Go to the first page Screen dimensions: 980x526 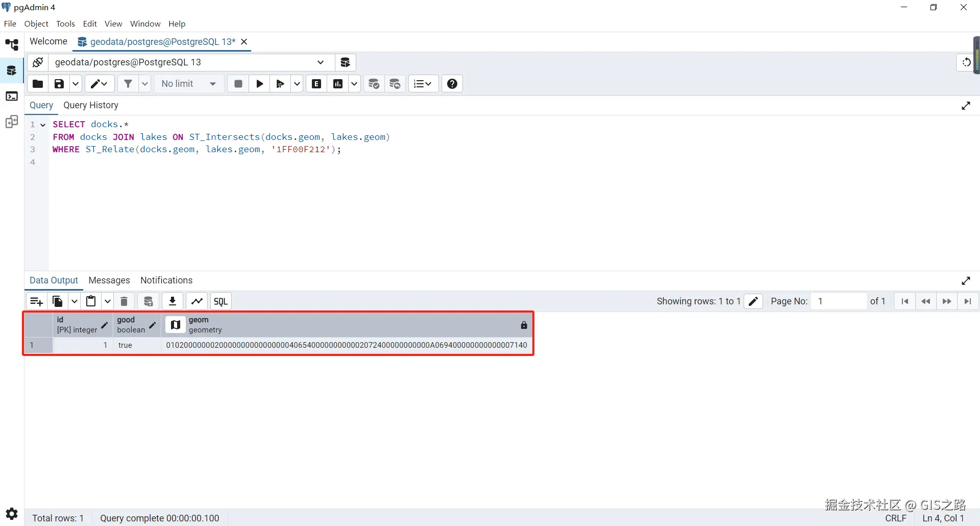point(905,301)
